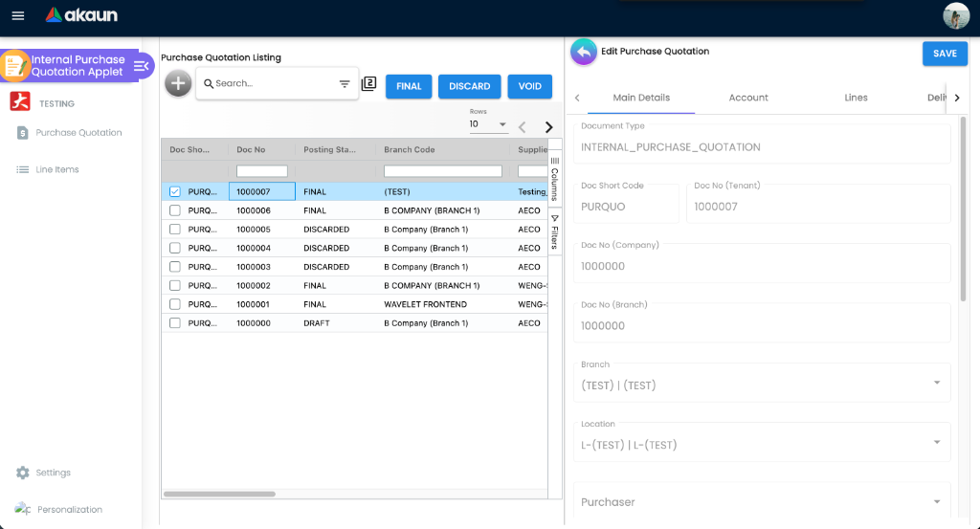
Task: Click the akaun logo
Action: coord(81,15)
